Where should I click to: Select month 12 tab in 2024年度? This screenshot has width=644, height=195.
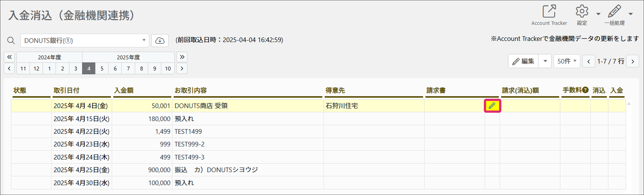[x=36, y=69]
